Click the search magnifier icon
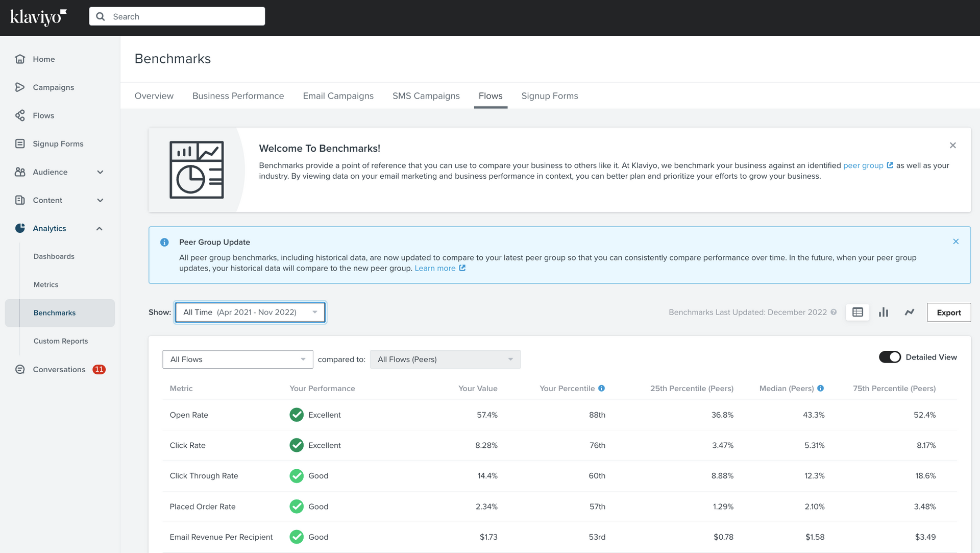The width and height of the screenshot is (980, 553). pos(101,16)
